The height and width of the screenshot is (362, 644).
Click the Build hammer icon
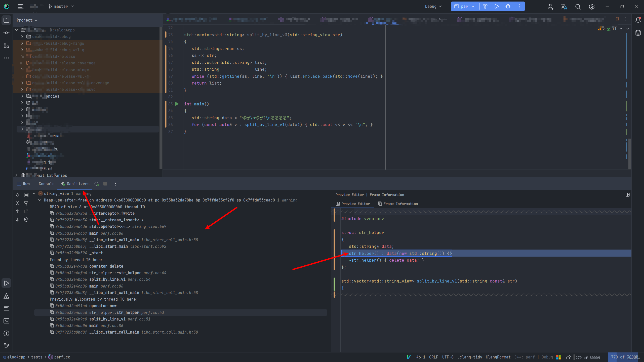pos(485,7)
